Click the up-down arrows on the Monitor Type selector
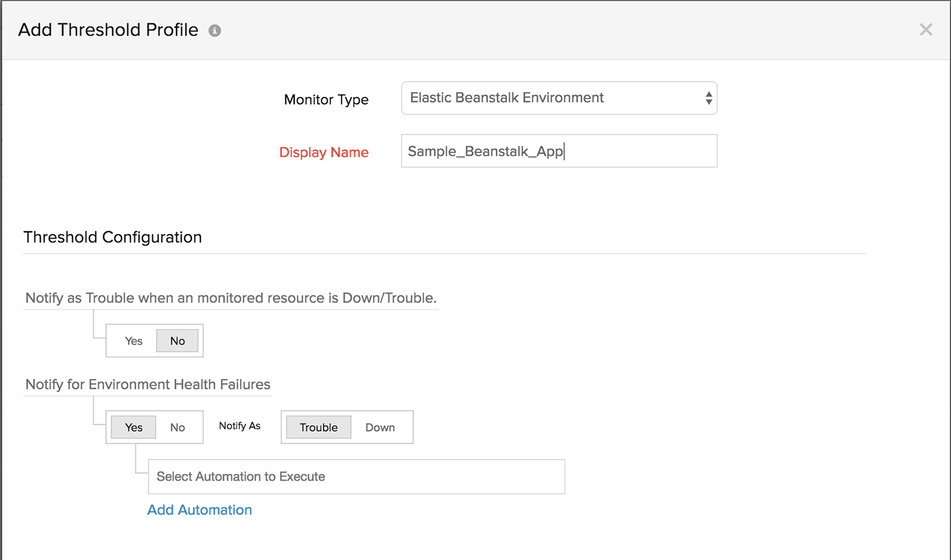The height and width of the screenshot is (560, 951). [708, 98]
